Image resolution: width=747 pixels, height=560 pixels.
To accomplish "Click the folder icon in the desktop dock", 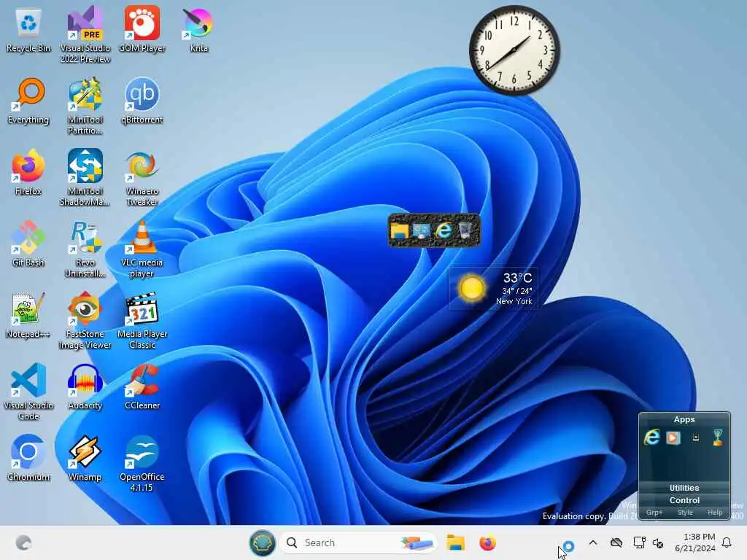I will (x=399, y=230).
